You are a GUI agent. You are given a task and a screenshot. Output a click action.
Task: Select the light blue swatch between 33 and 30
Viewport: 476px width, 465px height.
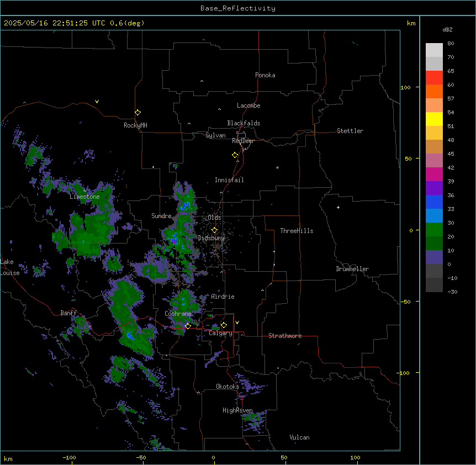click(x=434, y=216)
